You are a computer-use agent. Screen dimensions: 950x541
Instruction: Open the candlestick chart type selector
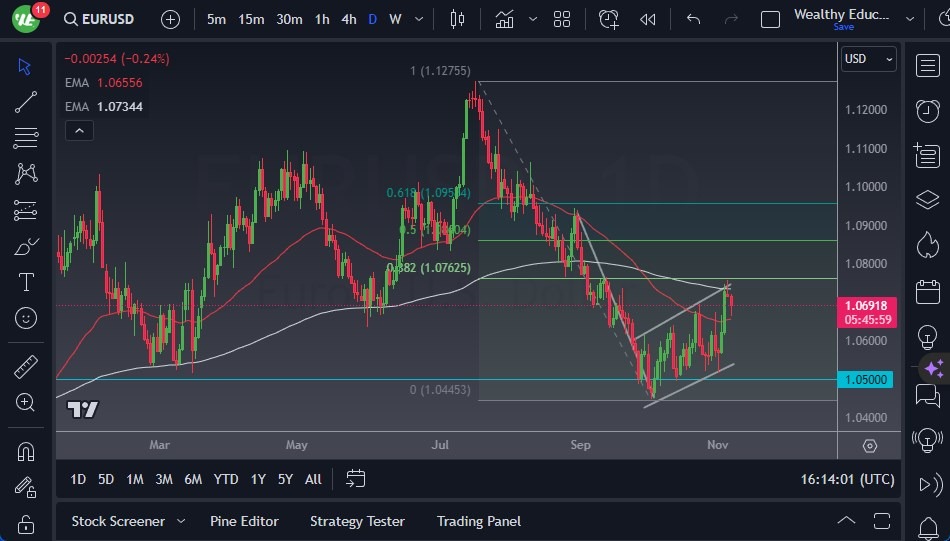click(x=458, y=19)
